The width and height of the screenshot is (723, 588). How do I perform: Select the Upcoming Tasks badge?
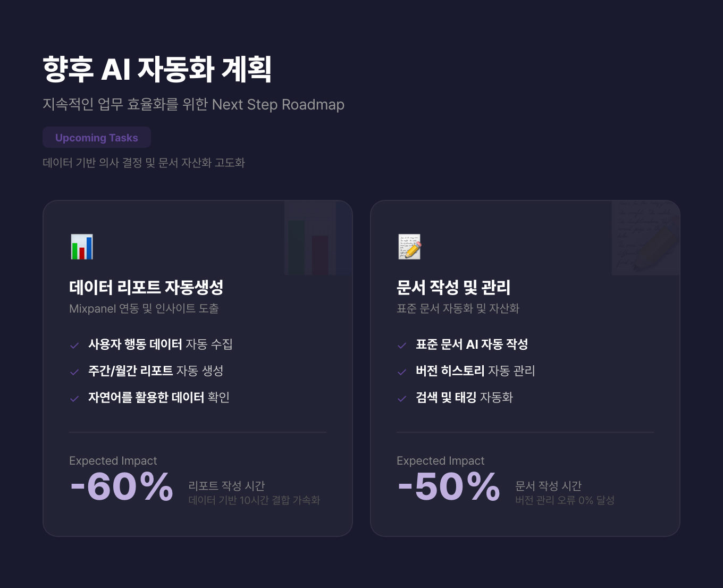(97, 138)
